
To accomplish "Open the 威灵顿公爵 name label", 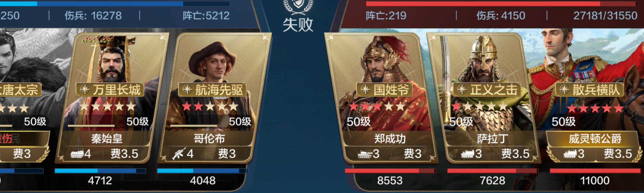I will 595,139.
